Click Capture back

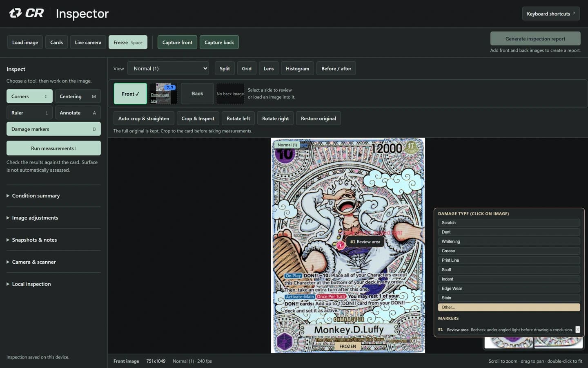[219, 42]
